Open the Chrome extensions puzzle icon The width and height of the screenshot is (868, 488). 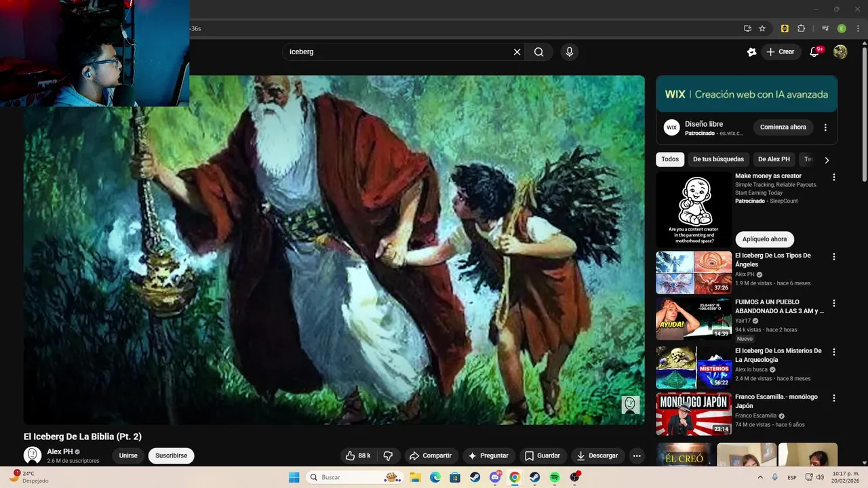[x=801, y=28]
